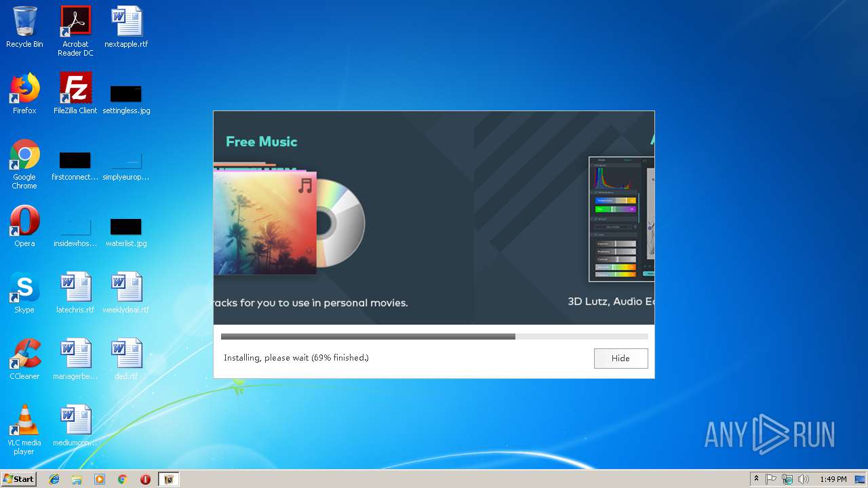Image resolution: width=868 pixels, height=488 pixels.
Task: Select weeklydeal.rtf document
Action: (126, 293)
